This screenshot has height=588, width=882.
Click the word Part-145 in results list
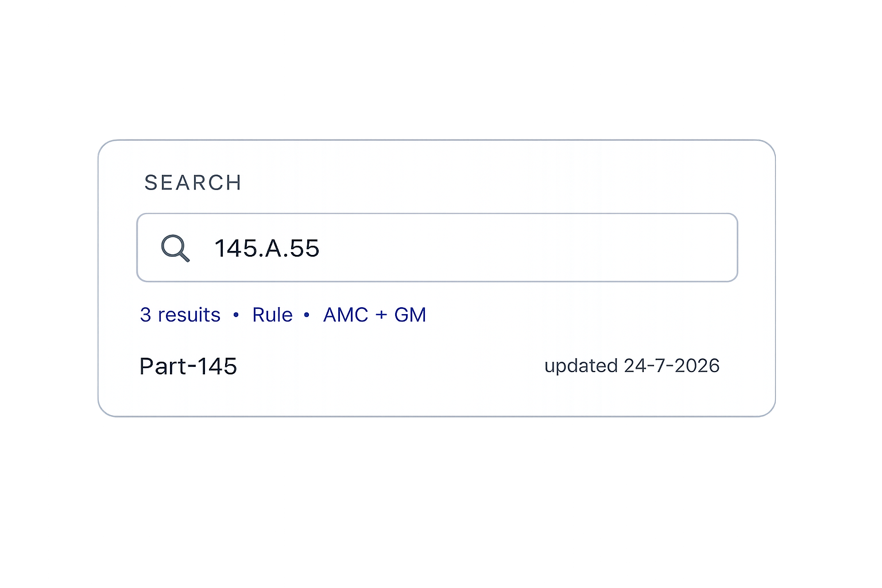[188, 366]
